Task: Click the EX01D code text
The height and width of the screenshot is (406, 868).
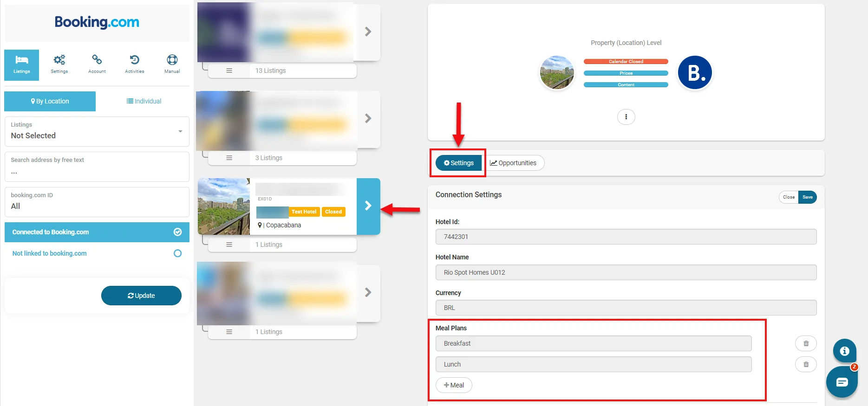Action: (x=265, y=199)
